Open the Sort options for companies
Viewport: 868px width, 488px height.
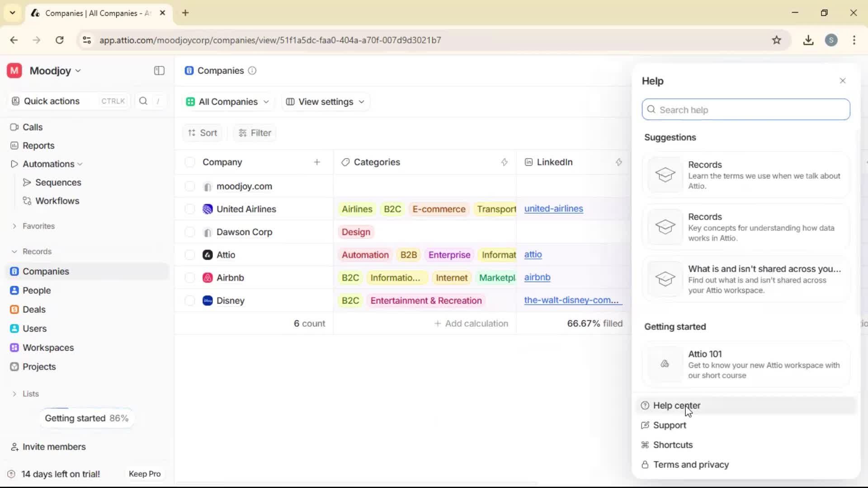202,132
